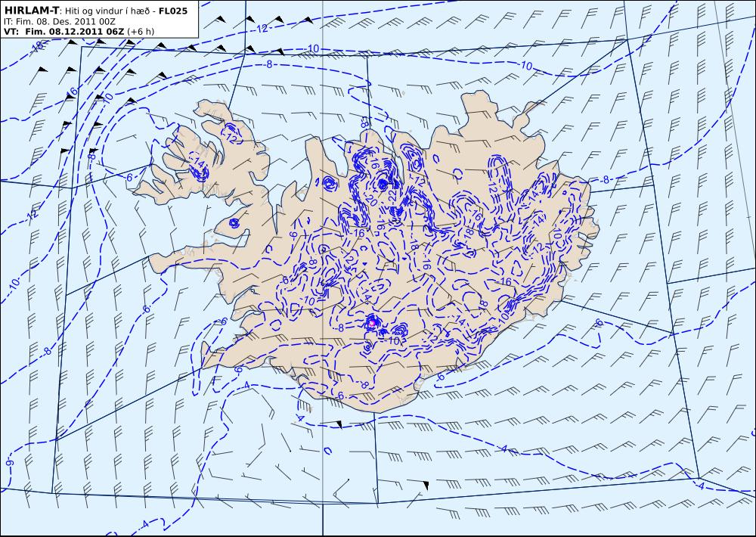Click the "FL025" flight level label
Viewport: 756px width, 537px height.
point(172,11)
